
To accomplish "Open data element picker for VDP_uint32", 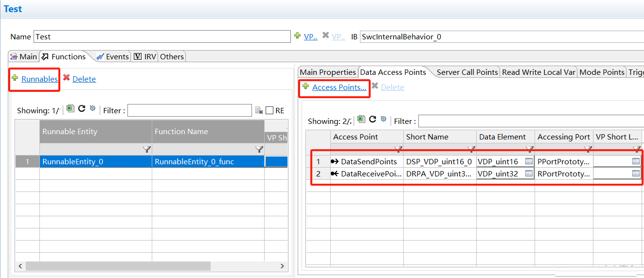I will [529, 174].
